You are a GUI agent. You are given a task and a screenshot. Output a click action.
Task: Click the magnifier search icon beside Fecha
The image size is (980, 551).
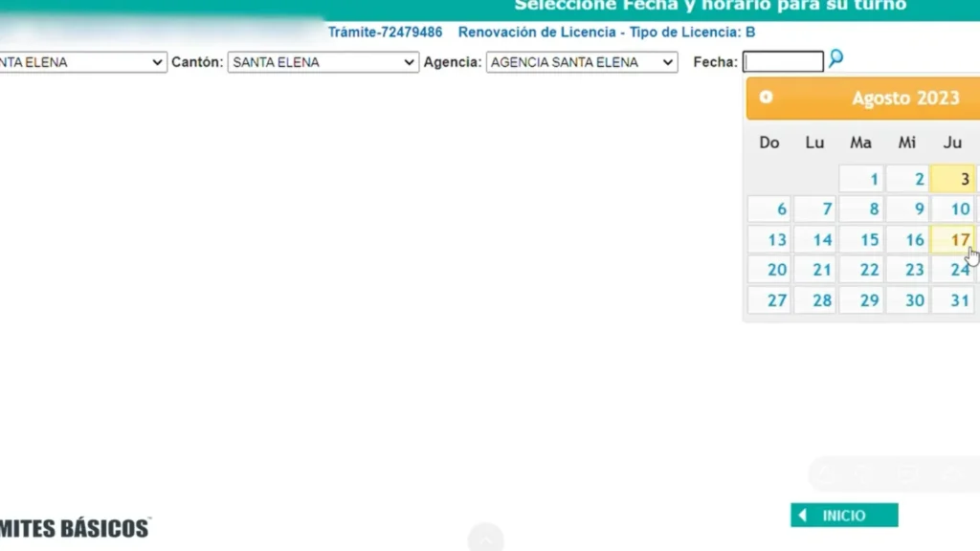835,58
